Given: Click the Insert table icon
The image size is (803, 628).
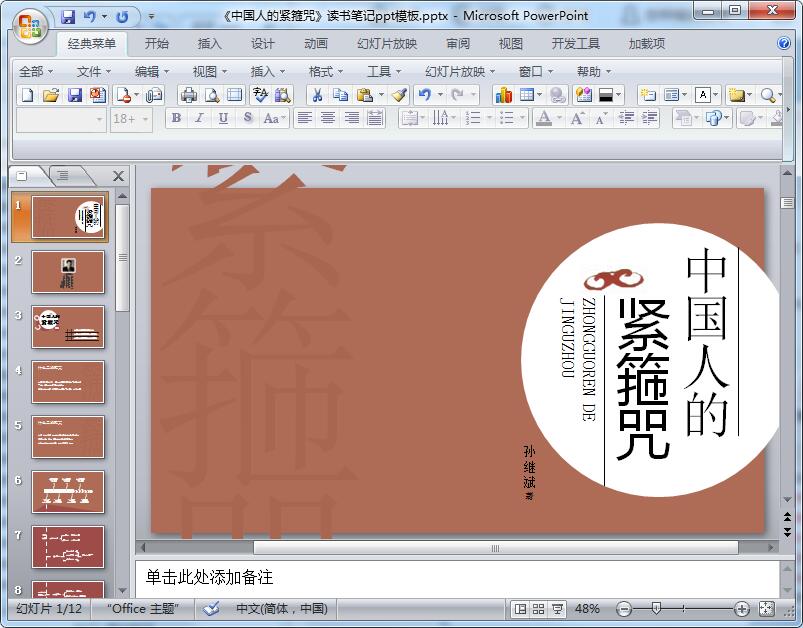Looking at the screenshot, I should pos(527,95).
